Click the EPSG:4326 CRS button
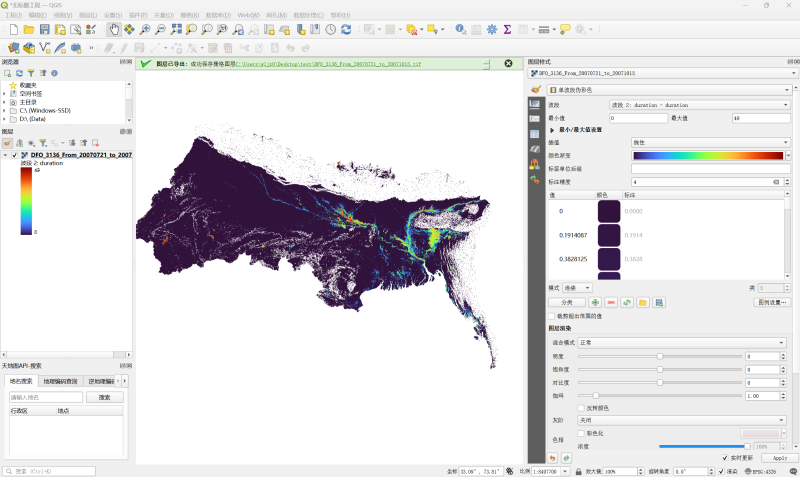Image resolution: width=800 pixels, height=477 pixels. click(x=760, y=471)
